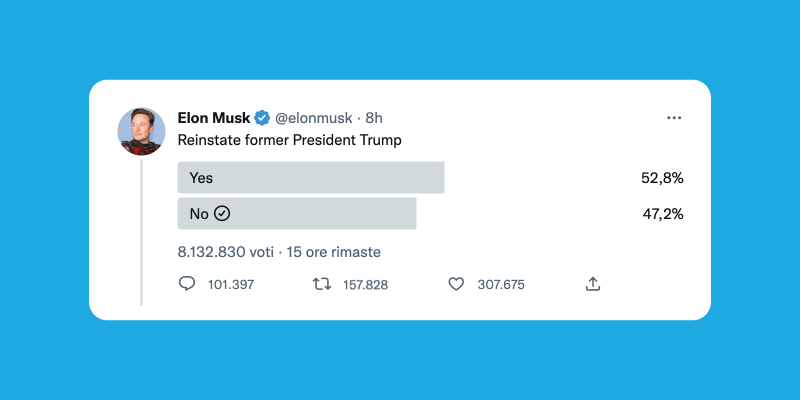
Task: Click the Elon Musk display name
Action: point(214,118)
